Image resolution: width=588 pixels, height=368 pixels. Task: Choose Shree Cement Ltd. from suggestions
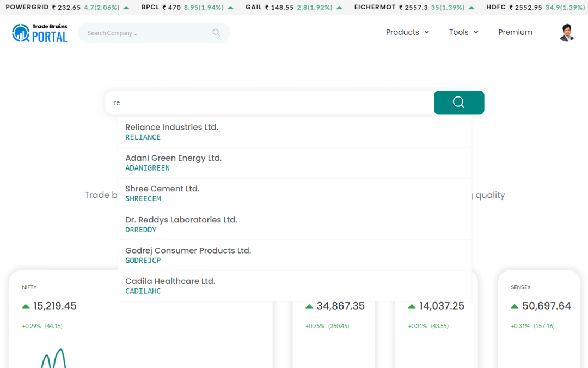pos(295,194)
